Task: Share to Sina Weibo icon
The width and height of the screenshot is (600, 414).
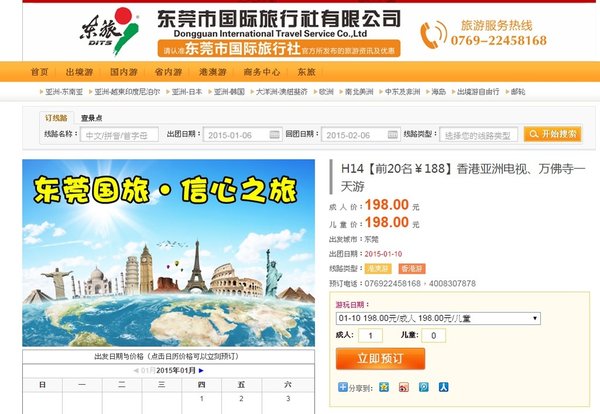Action: point(404,387)
